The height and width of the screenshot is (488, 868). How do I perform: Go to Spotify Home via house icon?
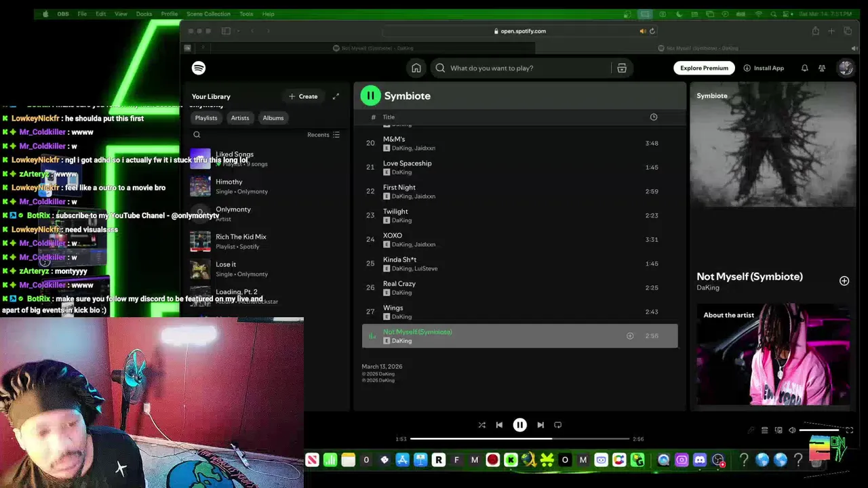coord(416,68)
